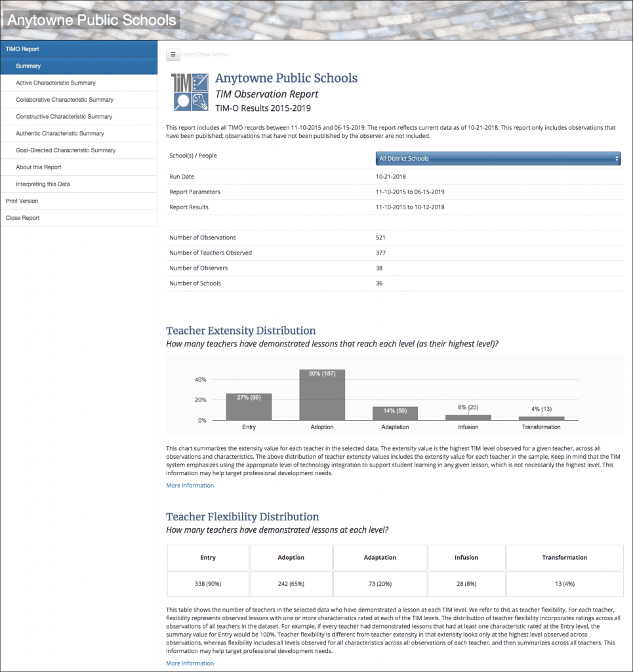Screen dimensions: 633x672
Task: Click the TIM logo next to the report title
Action: (x=189, y=91)
